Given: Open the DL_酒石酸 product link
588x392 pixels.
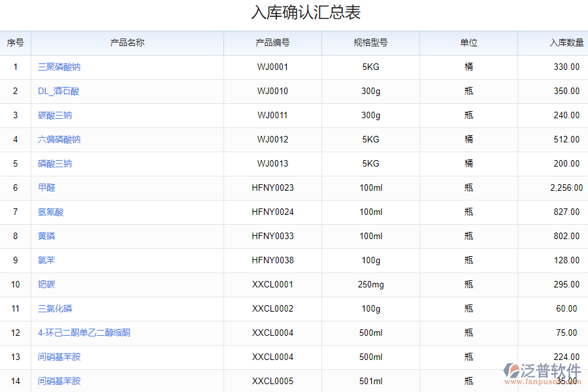Looking at the screenshot, I should pyautogui.click(x=59, y=91).
